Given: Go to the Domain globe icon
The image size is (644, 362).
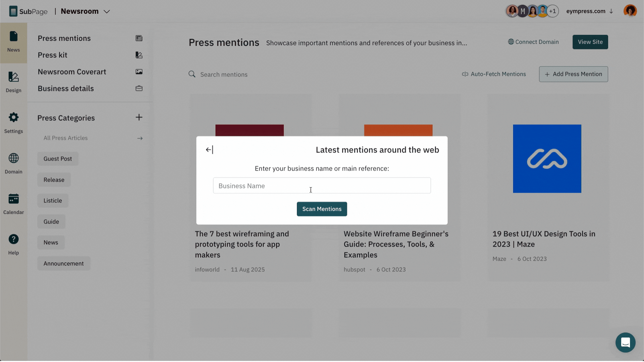Looking at the screenshot, I should coord(13,158).
